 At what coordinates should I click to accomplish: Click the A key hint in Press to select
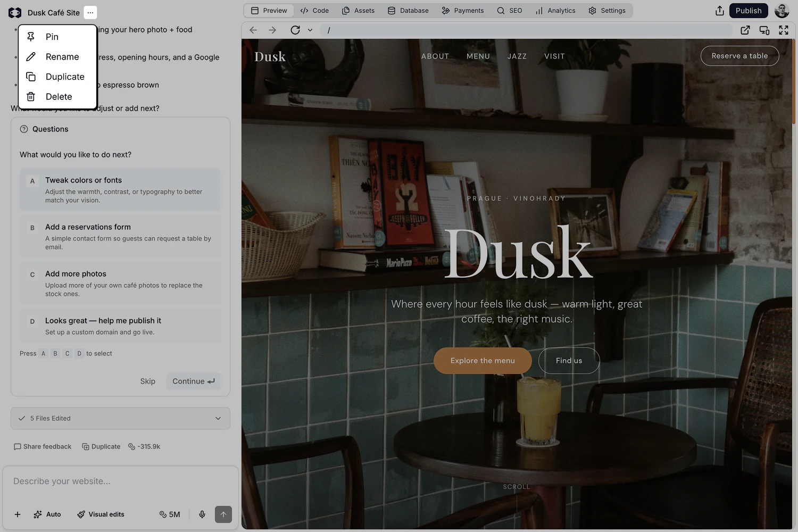click(44, 354)
